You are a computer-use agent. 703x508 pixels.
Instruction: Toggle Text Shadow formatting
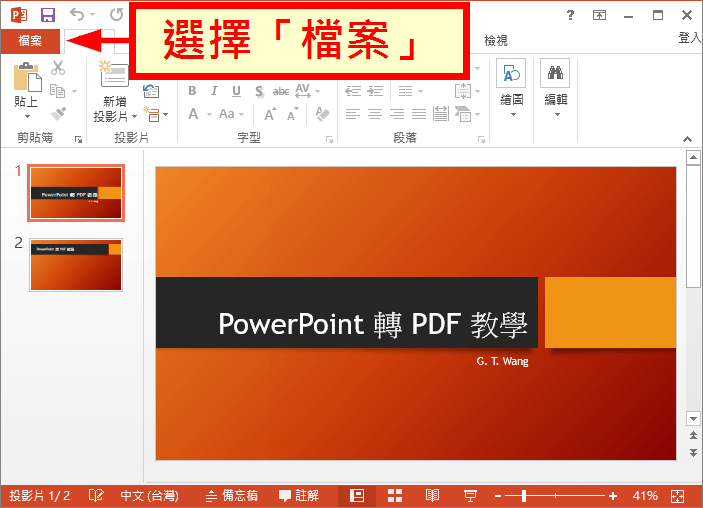point(259,91)
